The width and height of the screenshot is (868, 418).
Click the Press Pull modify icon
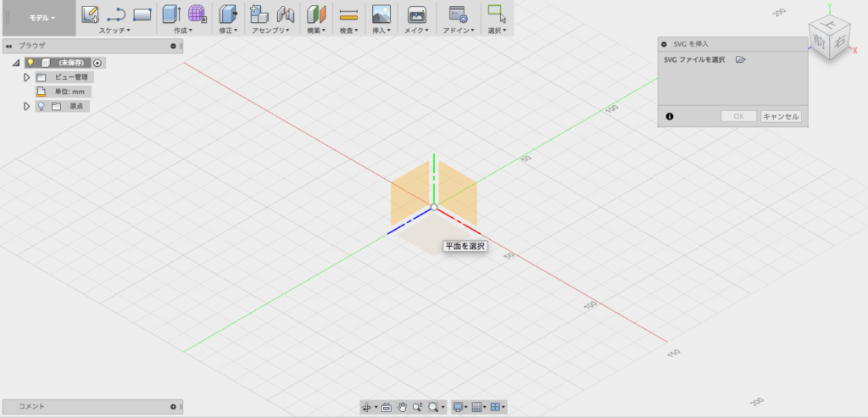[x=227, y=14]
